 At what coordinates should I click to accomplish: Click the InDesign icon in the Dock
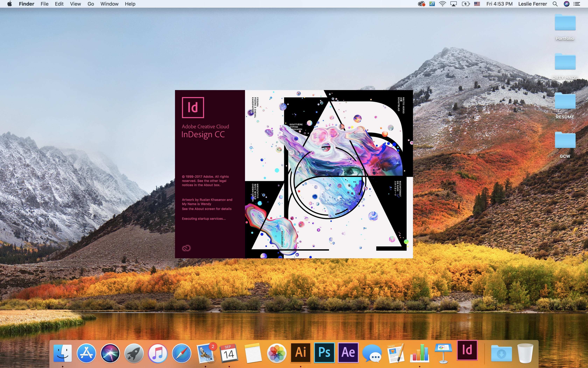pyautogui.click(x=467, y=350)
